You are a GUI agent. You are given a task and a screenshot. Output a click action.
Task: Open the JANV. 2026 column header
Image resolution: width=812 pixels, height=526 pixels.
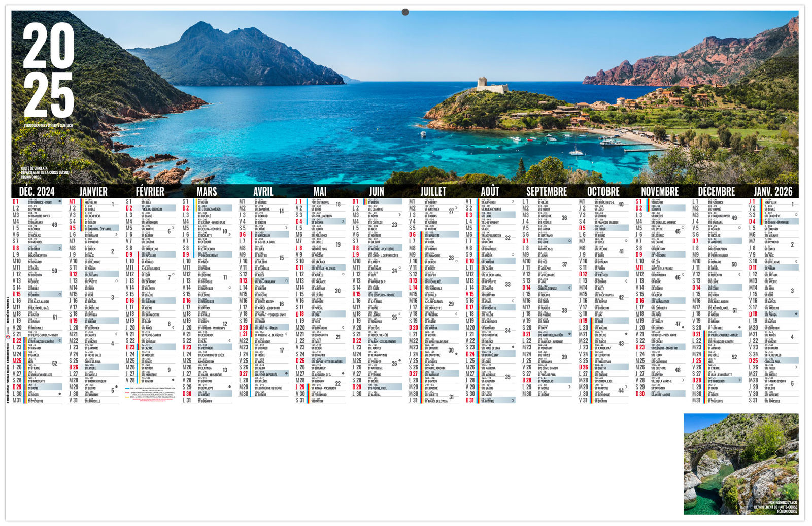click(772, 192)
